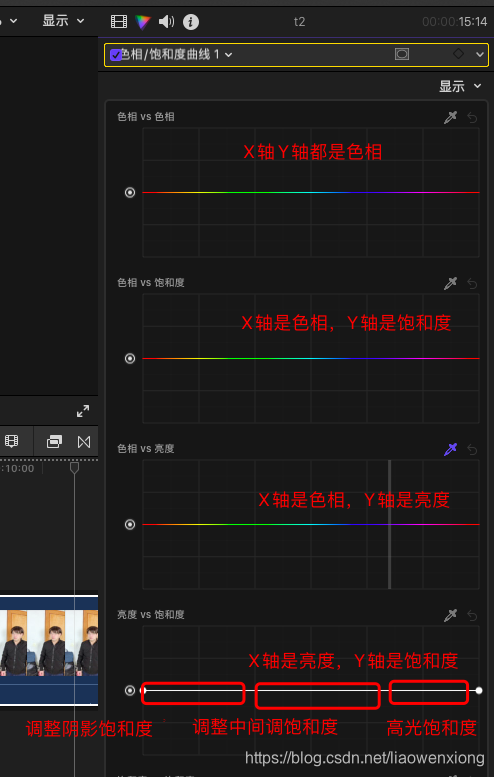Click the 亮度 vs 饱和度 section label
The image size is (494, 777).
coord(151,614)
